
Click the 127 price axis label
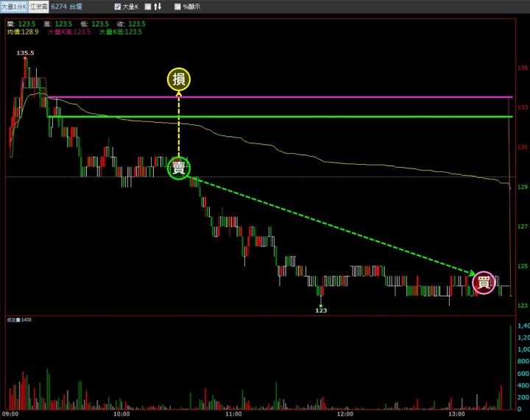[523, 227]
